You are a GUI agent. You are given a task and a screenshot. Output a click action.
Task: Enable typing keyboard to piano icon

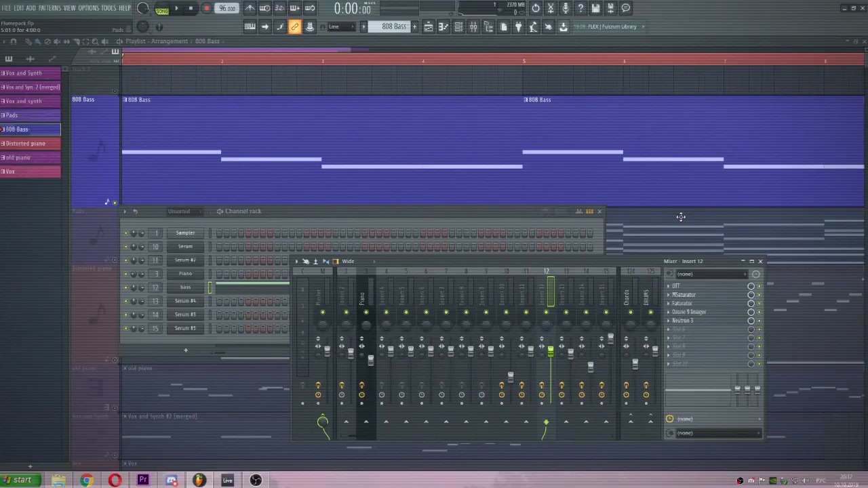pyautogui.click(x=250, y=26)
